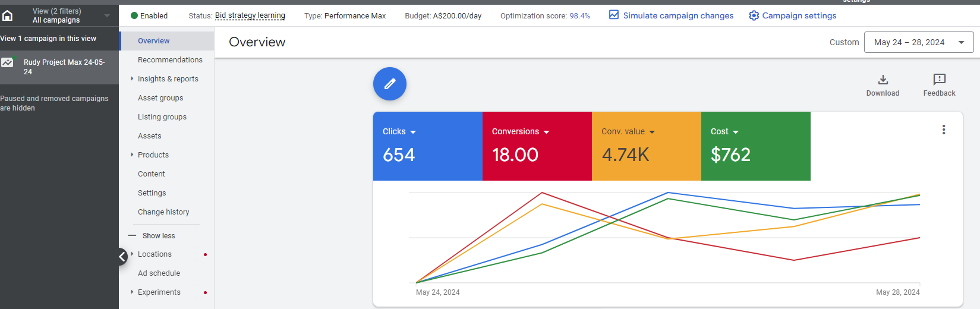This screenshot has height=309, width=980.
Task: Click the Simulate campaign changes chart icon
Action: (614, 15)
